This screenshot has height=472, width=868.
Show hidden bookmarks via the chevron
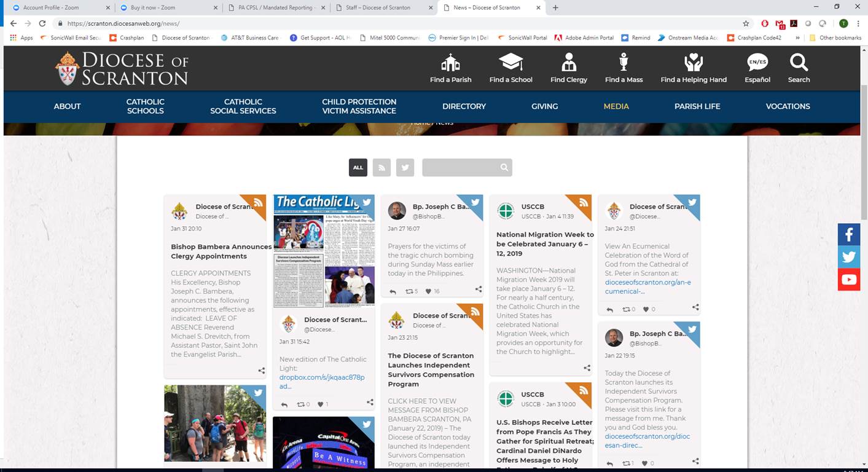[x=797, y=37]
